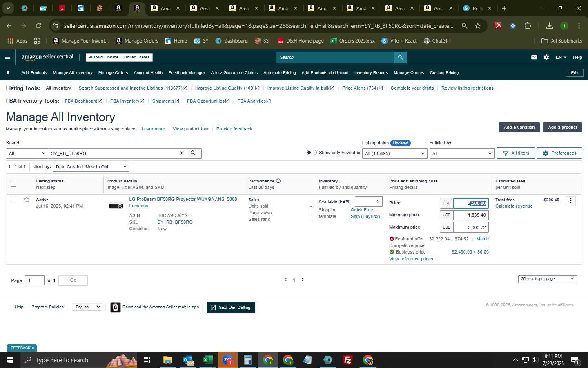Click the Maximum price input field
The height and width of the screenshot is (368, 588).
click(x=471, y=227)
